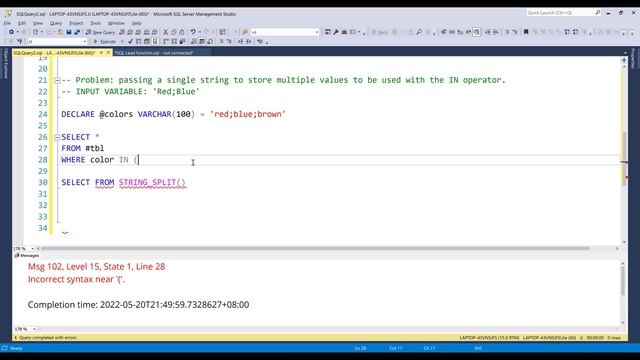
Task: Toggle the bookmark icon in toolbar
Action: [526, 32]
